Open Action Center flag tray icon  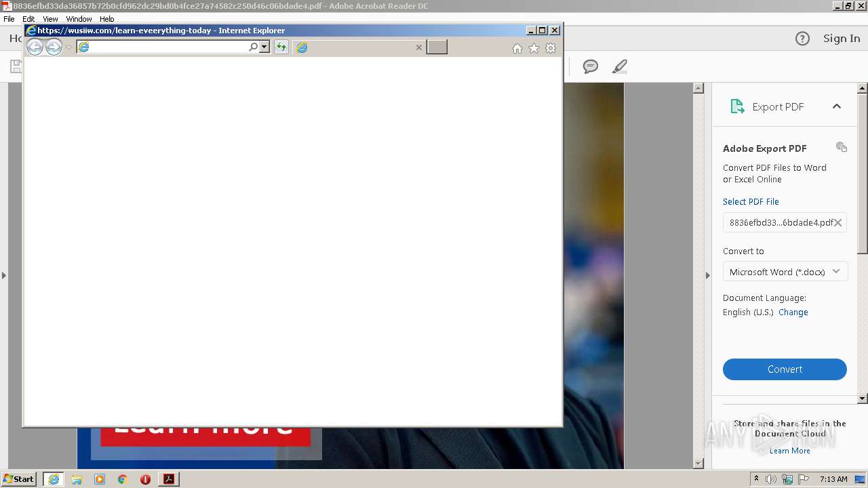click(803, 479)
